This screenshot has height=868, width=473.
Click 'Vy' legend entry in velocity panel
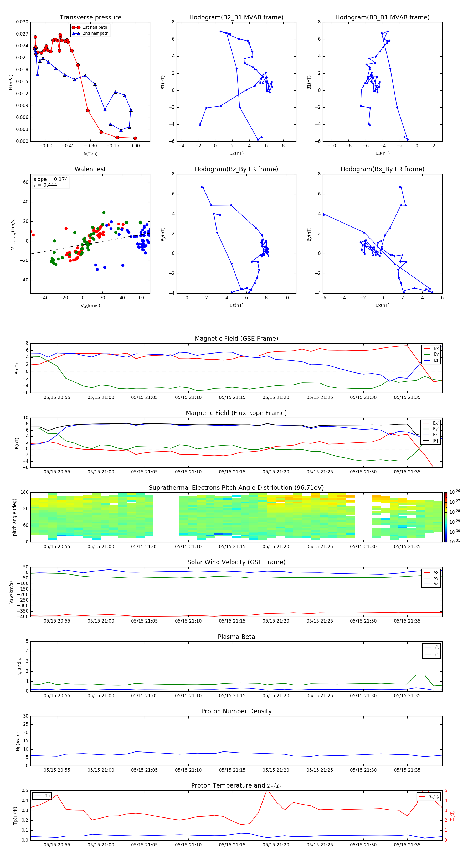coord(431,578)
